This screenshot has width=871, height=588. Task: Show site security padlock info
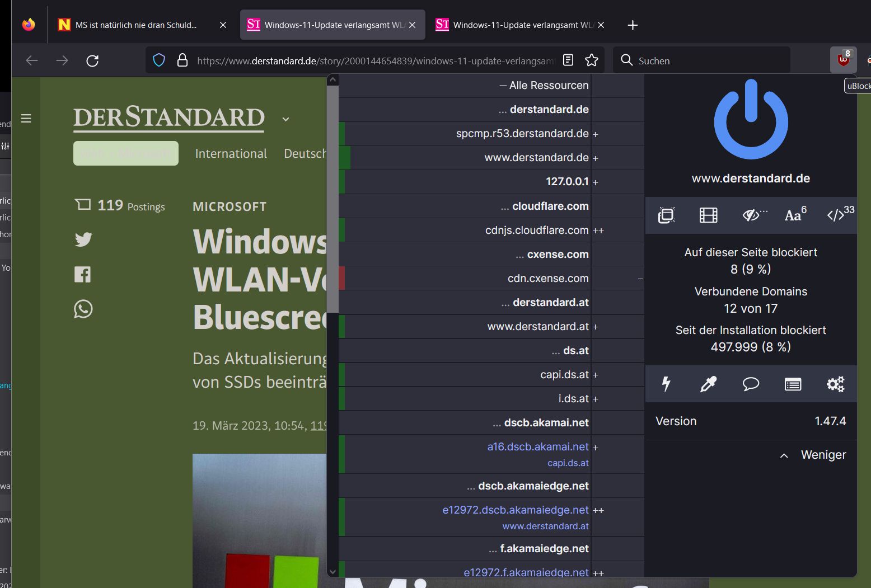pos(182,60)
